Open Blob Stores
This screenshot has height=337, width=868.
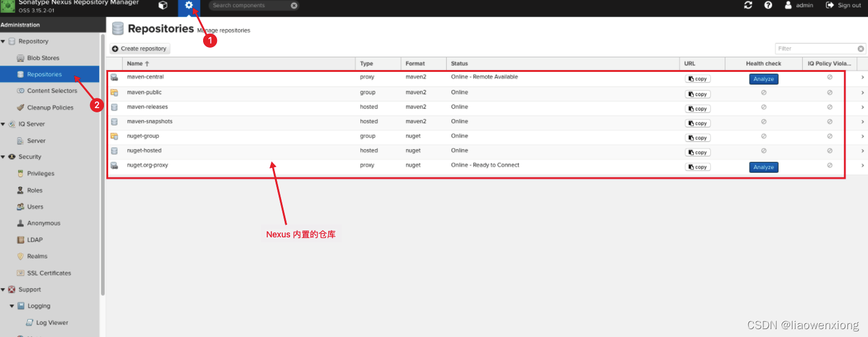43,58
